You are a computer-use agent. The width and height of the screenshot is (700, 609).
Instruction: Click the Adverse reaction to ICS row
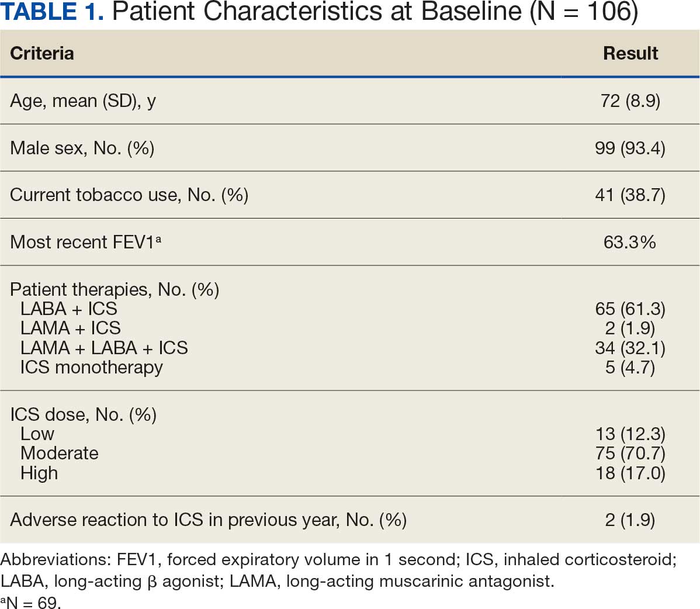pyautogui.click(x=208, y=520)
